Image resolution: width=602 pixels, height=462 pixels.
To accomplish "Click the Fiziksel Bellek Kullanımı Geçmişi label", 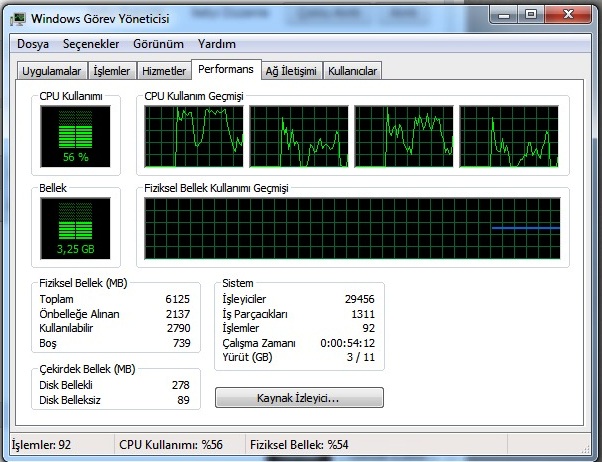I will 216,188.
